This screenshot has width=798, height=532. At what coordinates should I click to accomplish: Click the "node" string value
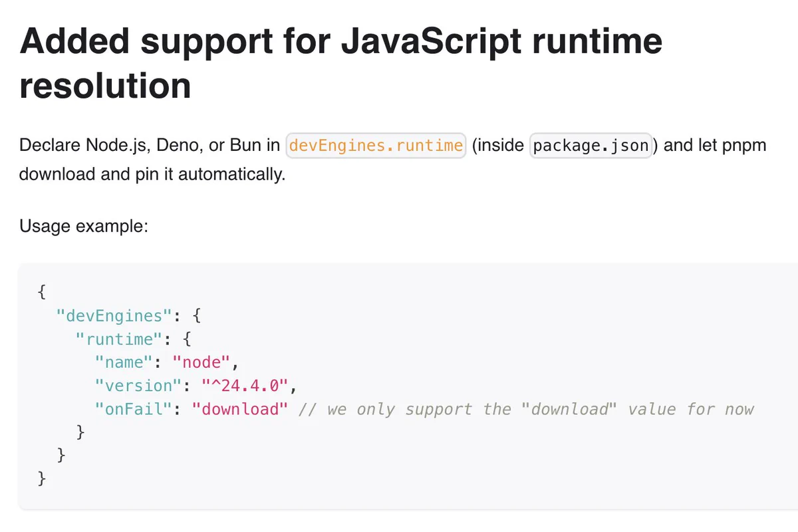coord(201,362)
